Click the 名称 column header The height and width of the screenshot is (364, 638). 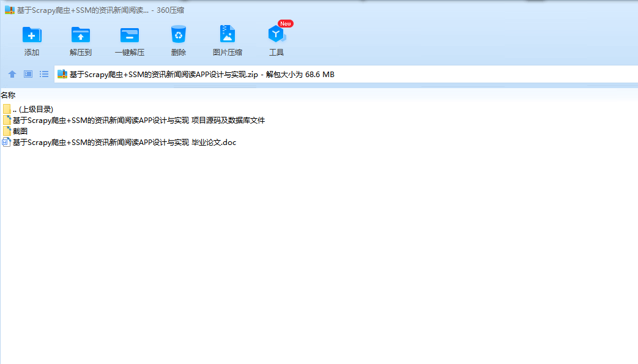point(8,95)
